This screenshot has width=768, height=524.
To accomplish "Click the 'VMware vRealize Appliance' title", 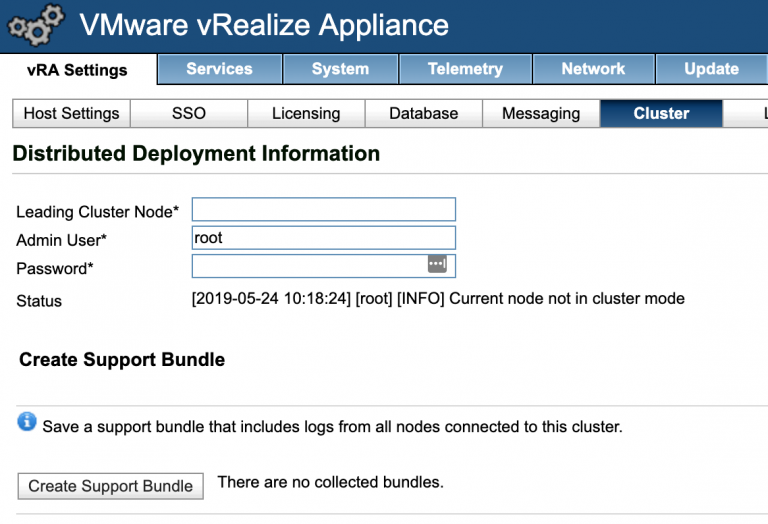I will coord(264,25).
